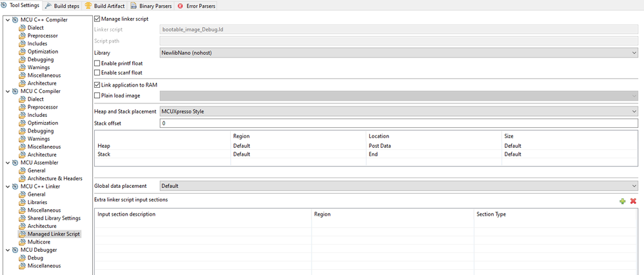Viewport: 644px width, 275px height.
Task: Click the Script path text field
Action: tap(398, 41)
